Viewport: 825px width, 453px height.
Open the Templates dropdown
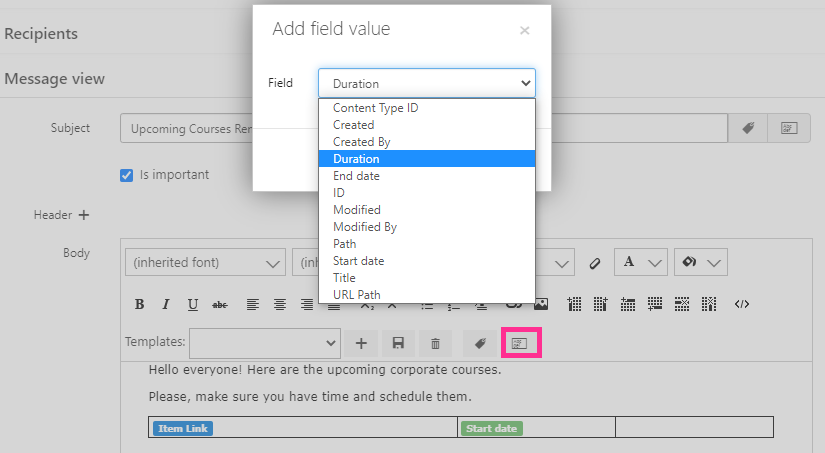[x=265, y=343]
